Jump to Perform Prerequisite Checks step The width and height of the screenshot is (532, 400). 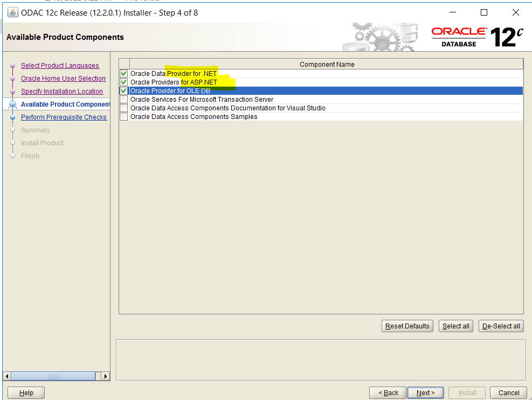pos(64,117)
